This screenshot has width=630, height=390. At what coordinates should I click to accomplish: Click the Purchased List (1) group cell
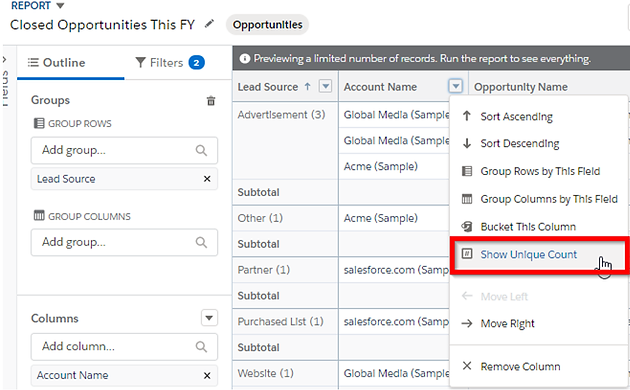click(285, 322)
